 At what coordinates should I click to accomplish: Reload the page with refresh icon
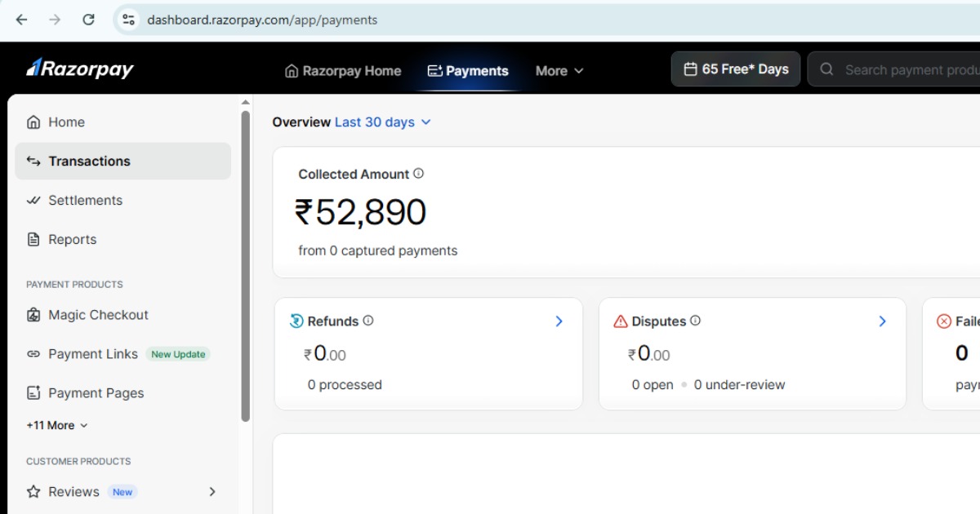[x=88, y=20]
